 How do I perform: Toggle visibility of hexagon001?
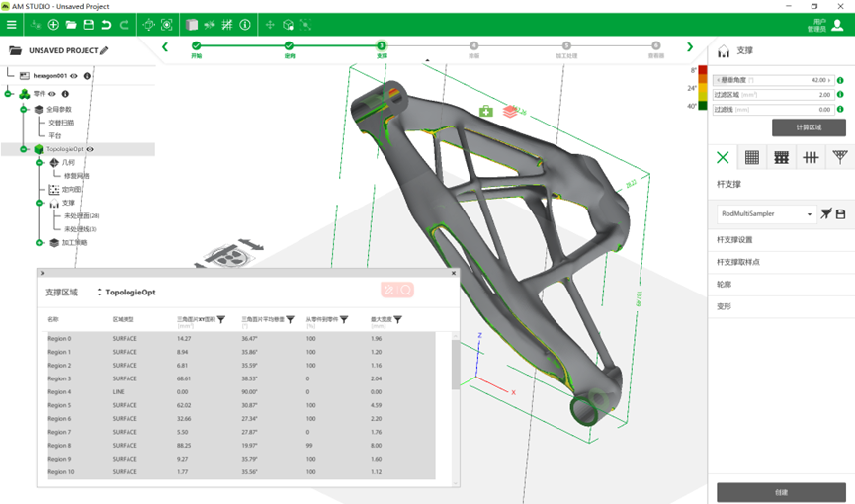tap(74, 76)
